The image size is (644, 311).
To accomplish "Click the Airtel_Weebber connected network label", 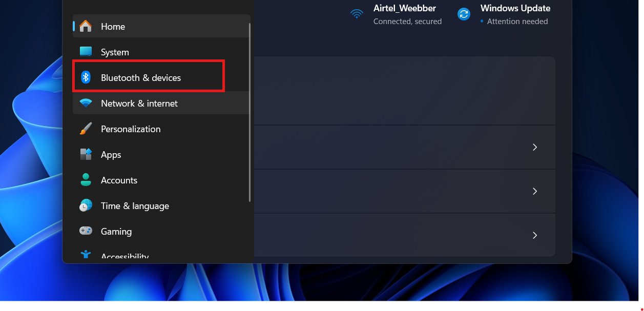I will pos(404,8).
